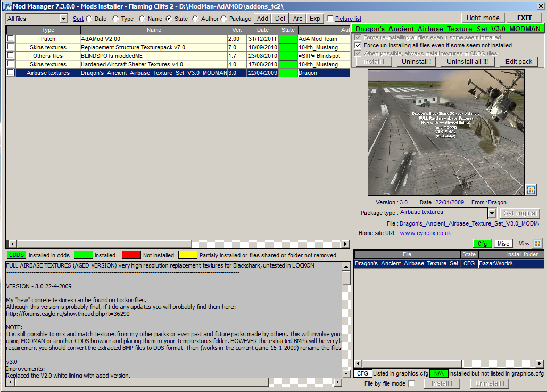This screenshot has height=392, width=547.
Task: Click the green Installed legend swatch
Action: point(84,255)
